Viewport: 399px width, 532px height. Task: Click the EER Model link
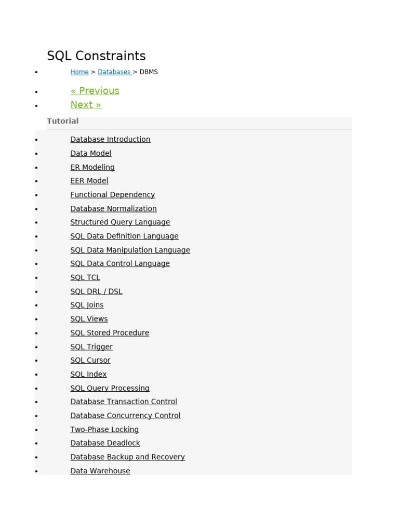click(89, 181)
